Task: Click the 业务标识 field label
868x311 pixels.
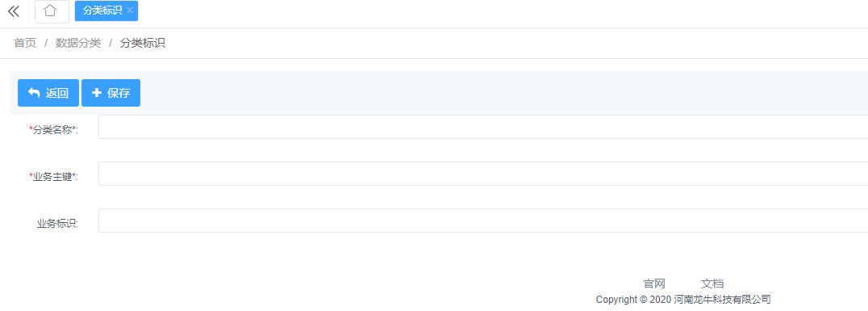Action: (x=57, y=224)
